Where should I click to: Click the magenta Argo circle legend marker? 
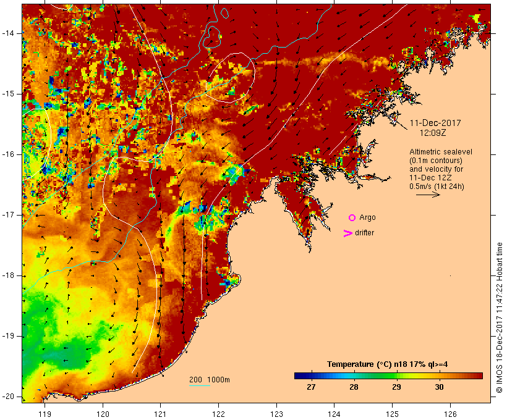pos(352,218)
